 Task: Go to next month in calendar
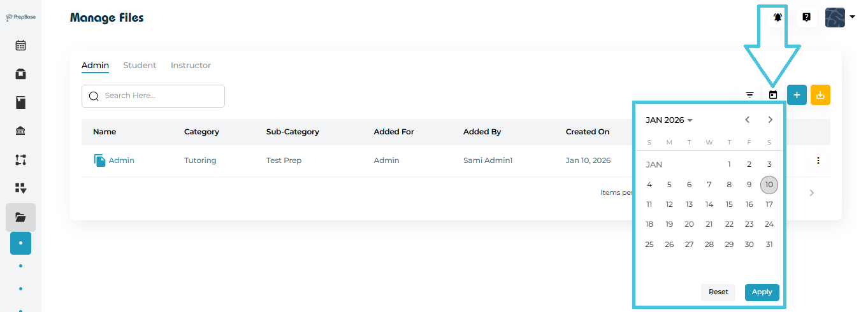770,120
